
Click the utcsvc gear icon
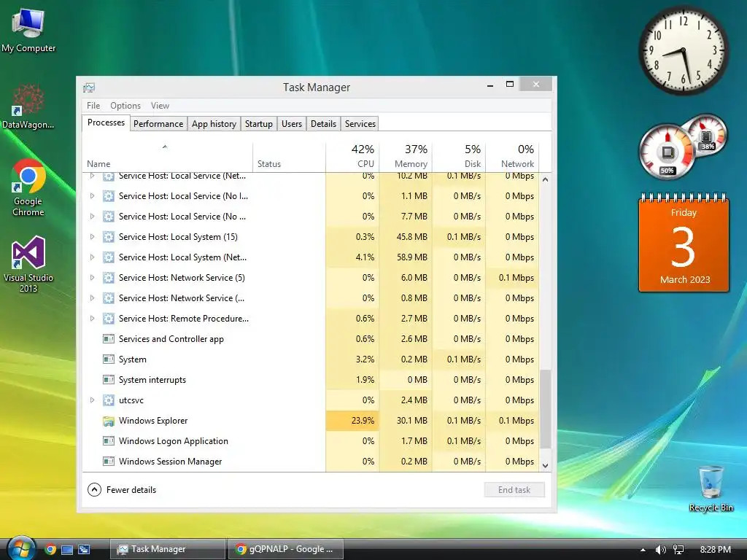pos(109,400)
